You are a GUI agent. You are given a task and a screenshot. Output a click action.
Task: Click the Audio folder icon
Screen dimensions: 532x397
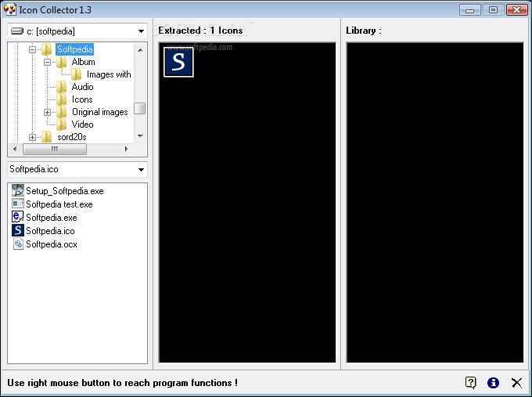click(61, 87)
